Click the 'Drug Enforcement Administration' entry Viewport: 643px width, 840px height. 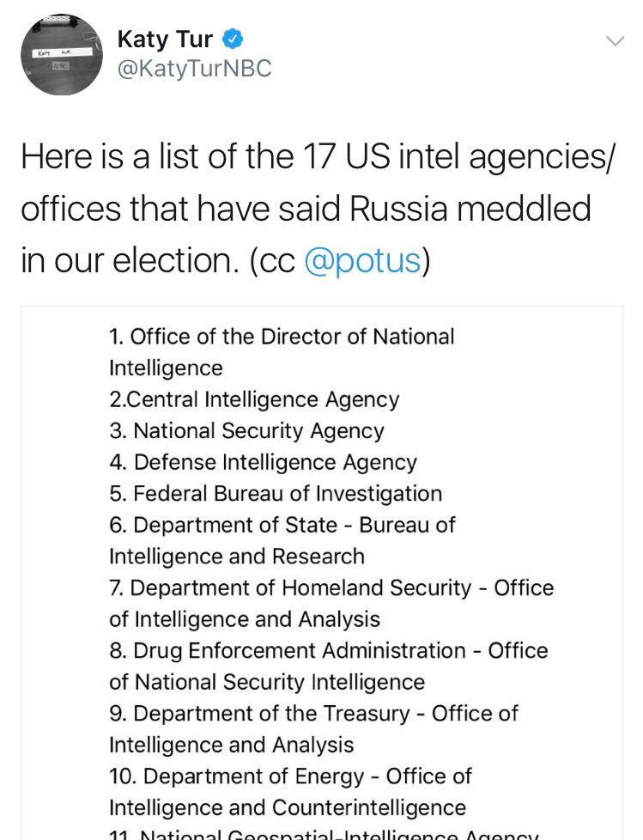[329, 650]
